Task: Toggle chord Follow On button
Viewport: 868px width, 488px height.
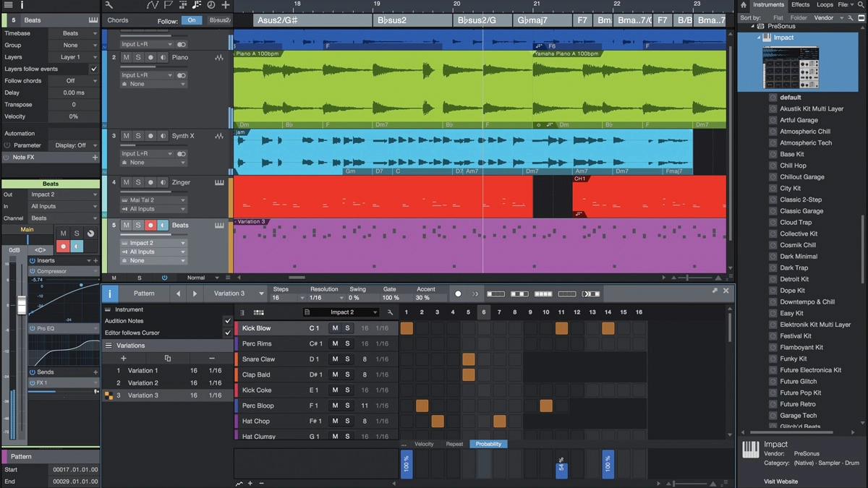Action: (x=192, y=20)
